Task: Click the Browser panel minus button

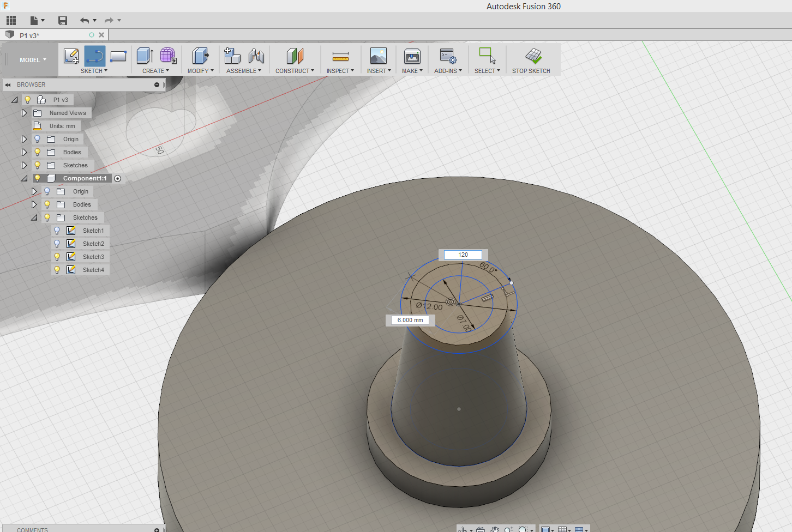Action: click(157, 85)
